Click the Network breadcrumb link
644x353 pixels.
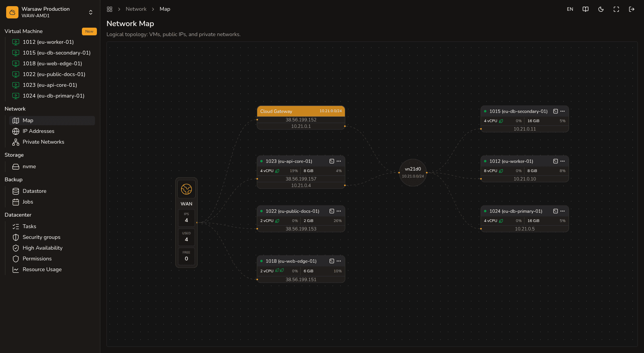[x=136, y=9]
